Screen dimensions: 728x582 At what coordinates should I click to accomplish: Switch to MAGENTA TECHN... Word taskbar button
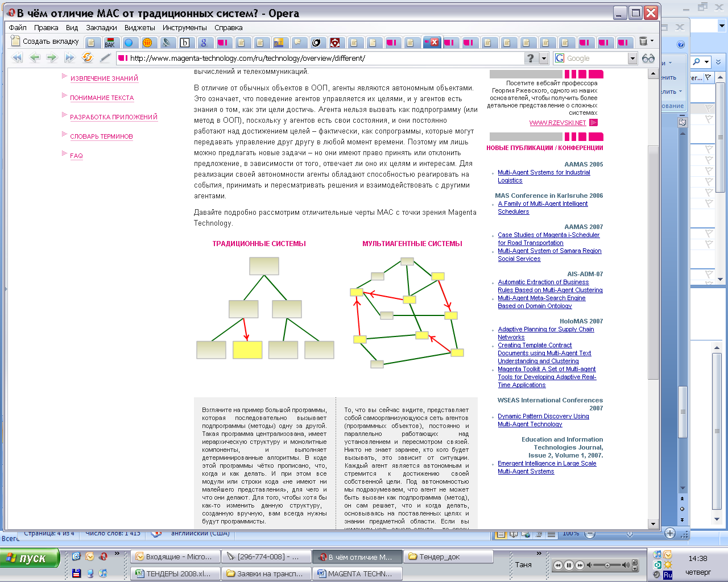tap(358, 574)
